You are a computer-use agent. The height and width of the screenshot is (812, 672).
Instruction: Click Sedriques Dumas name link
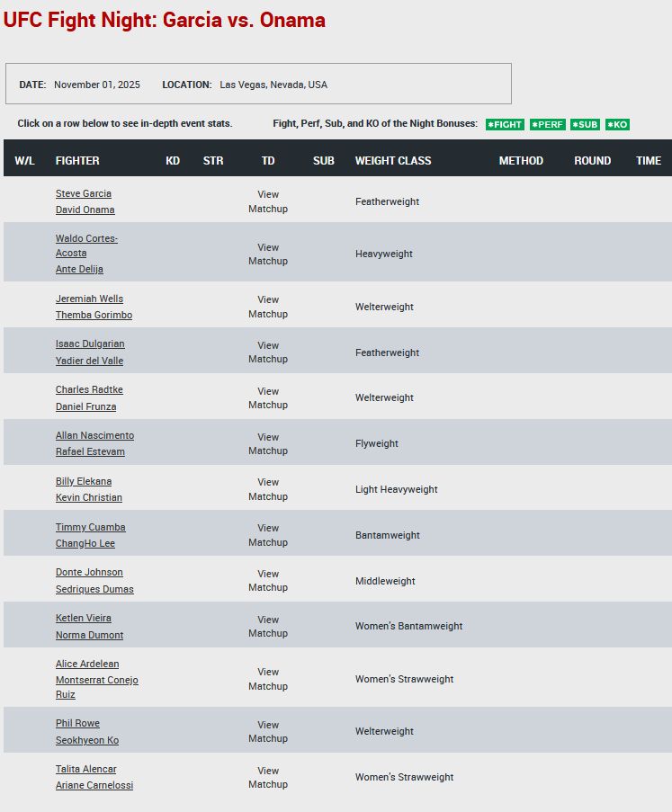[x=94, y=589]
